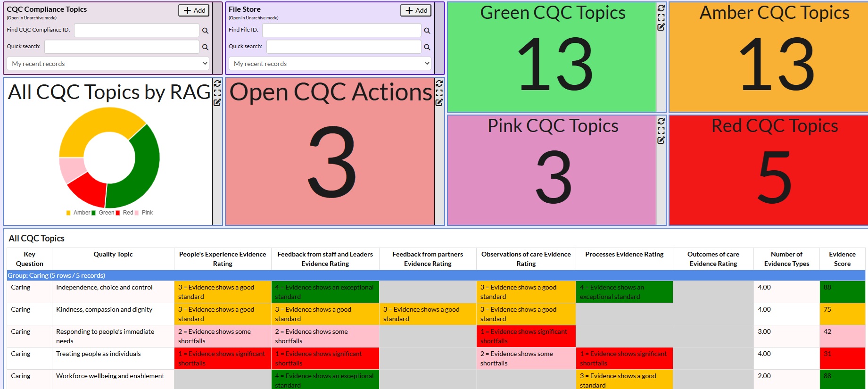Open 'Responding to people's immediate needs' topic
The height and width of the screenshot is (389, 868).
coord(105,336)
